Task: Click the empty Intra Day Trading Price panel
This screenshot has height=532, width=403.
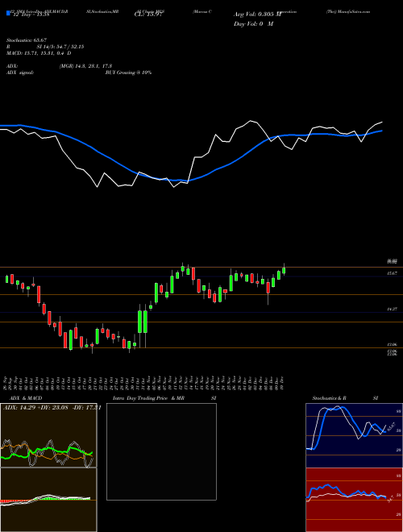Action: coord(161,451)
